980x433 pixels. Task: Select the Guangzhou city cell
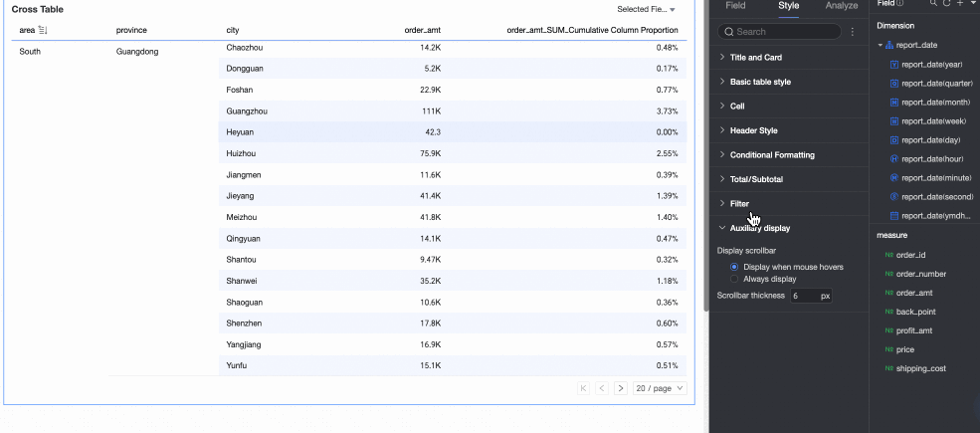[x=247, y=111]
